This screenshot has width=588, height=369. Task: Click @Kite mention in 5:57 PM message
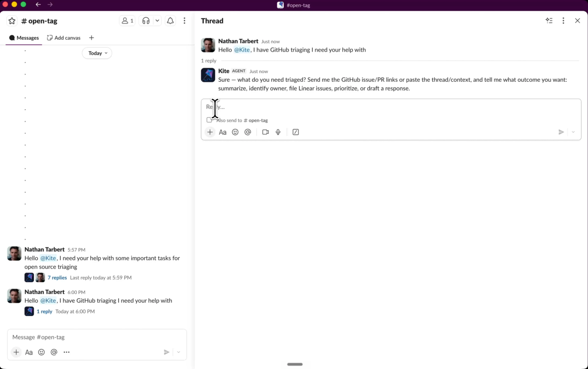48,258
